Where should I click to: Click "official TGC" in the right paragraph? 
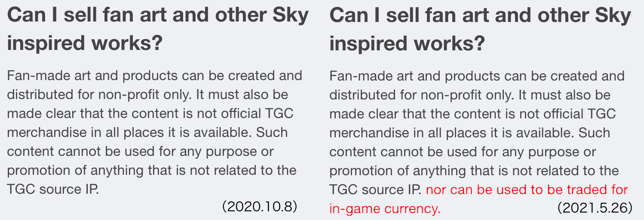pos(579,114)
